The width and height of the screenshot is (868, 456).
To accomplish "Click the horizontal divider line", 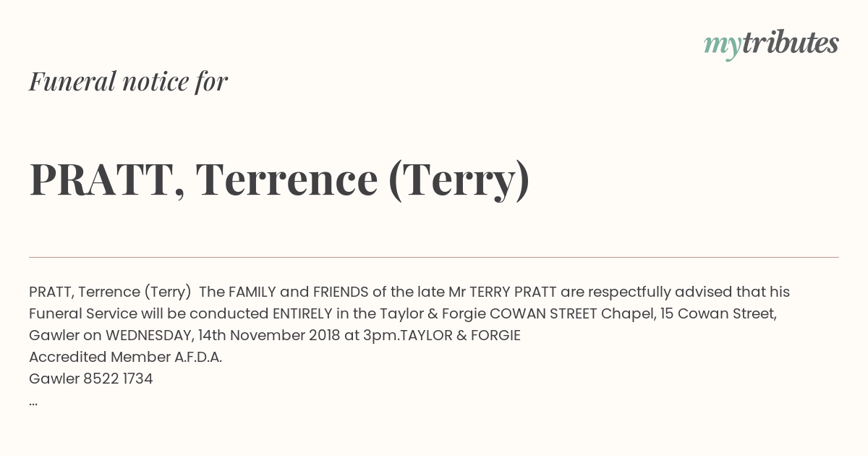I will (x=434, y=257).
